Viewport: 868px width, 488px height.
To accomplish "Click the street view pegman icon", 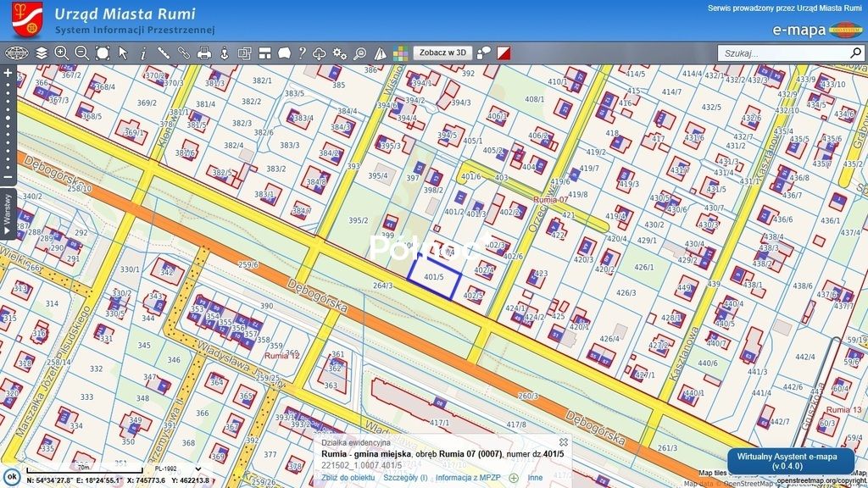I will coord(224,53).
